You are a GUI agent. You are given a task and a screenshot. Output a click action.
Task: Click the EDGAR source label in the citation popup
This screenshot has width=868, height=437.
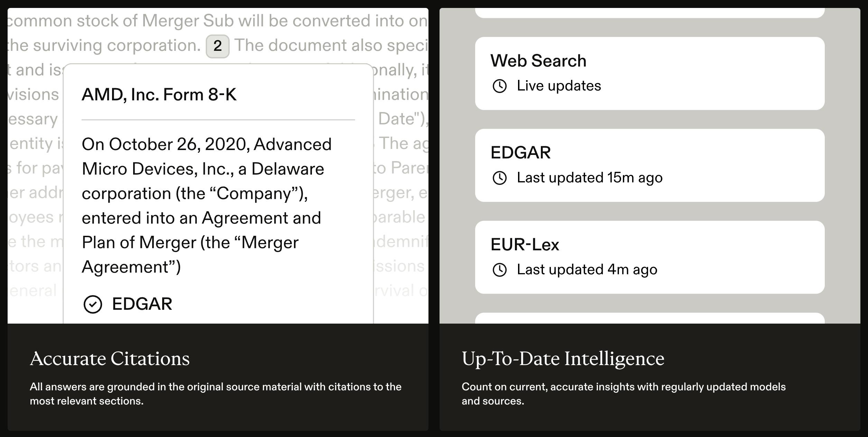(x=142, y=304)
